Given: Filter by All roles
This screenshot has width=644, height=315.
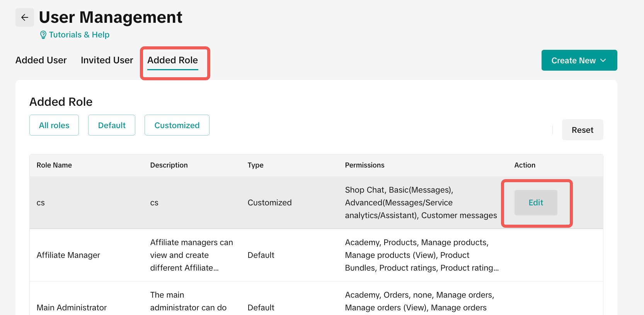Looking at the screenshot, I should coord(54,125).
